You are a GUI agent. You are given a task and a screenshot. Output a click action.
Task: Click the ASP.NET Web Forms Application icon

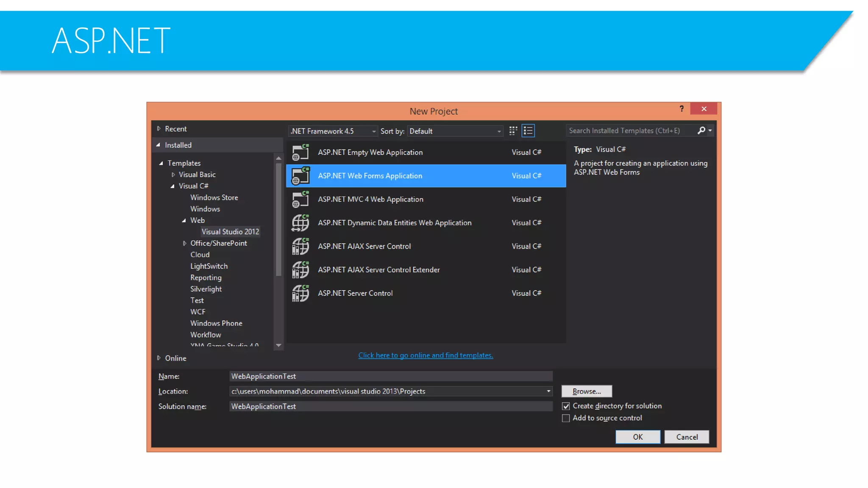[300, 176]
